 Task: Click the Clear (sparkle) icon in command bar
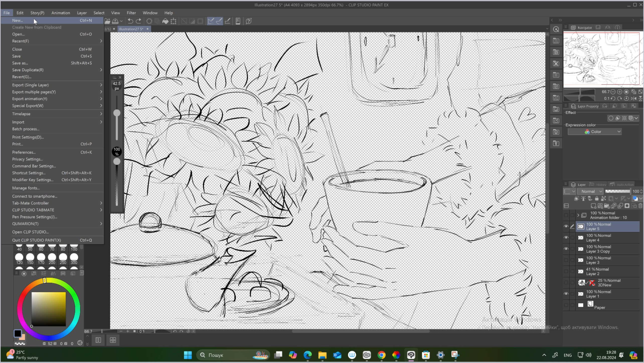[x=149, y=21]
